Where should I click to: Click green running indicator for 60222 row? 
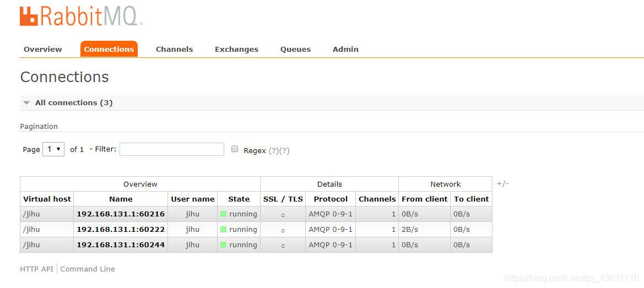224,229
